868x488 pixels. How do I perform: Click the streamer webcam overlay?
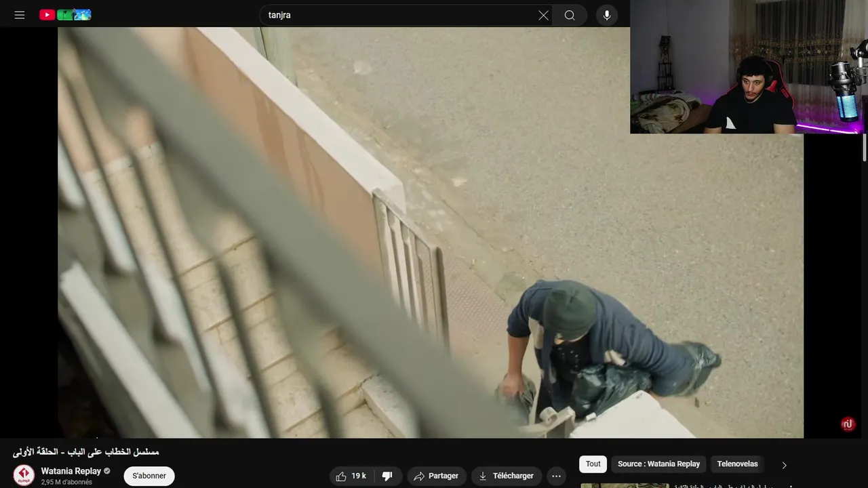749,66
